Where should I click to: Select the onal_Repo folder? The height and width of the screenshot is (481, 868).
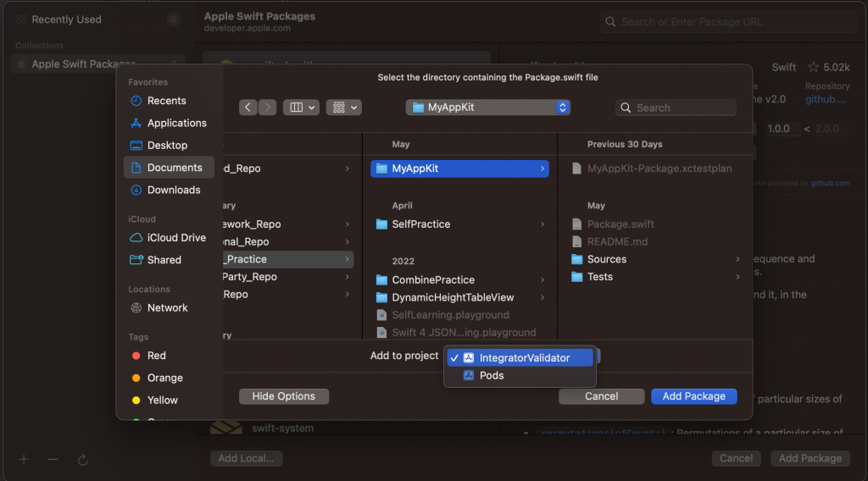click(x=288, y=241)
